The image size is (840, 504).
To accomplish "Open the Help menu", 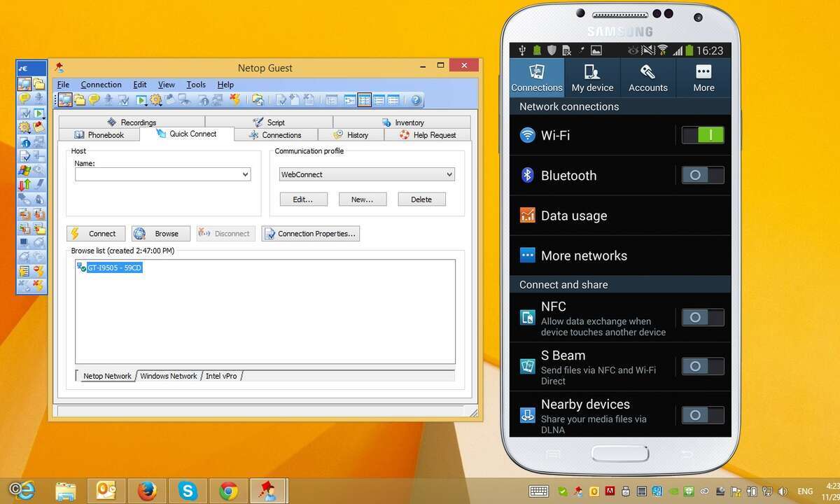I will 225,85.
